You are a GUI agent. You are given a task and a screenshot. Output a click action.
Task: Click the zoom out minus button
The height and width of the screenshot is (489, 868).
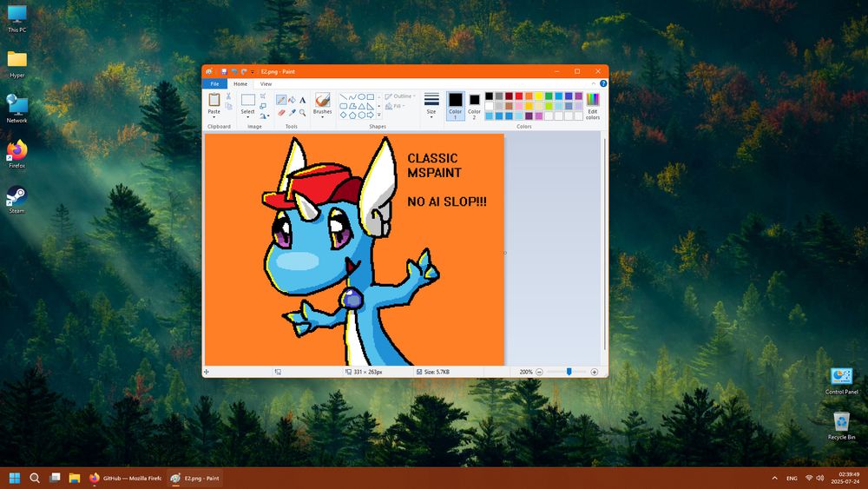(x=539, y=372)
